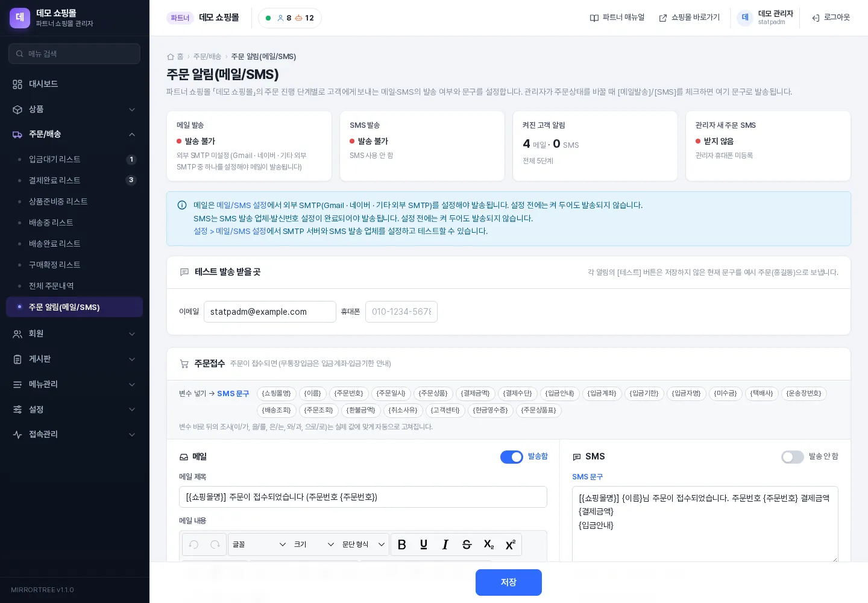Viewport: 868px width, 603px height.
Task: Expand the 설정 sidebar section
Action: pyautogui.click(x=132, y=410)
